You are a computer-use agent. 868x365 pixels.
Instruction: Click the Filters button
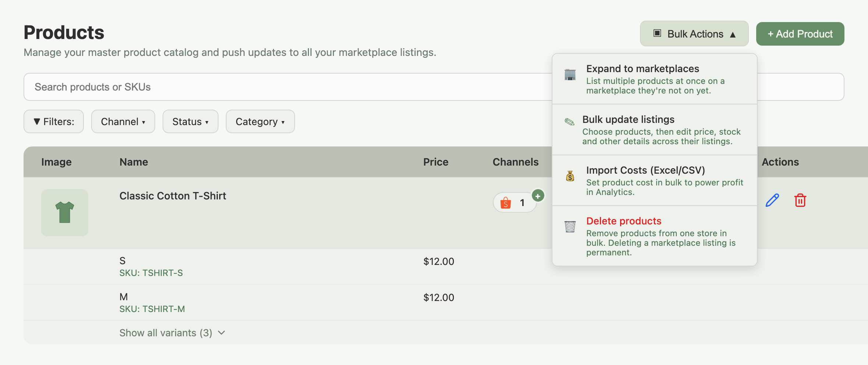click(x=54, y=121)
